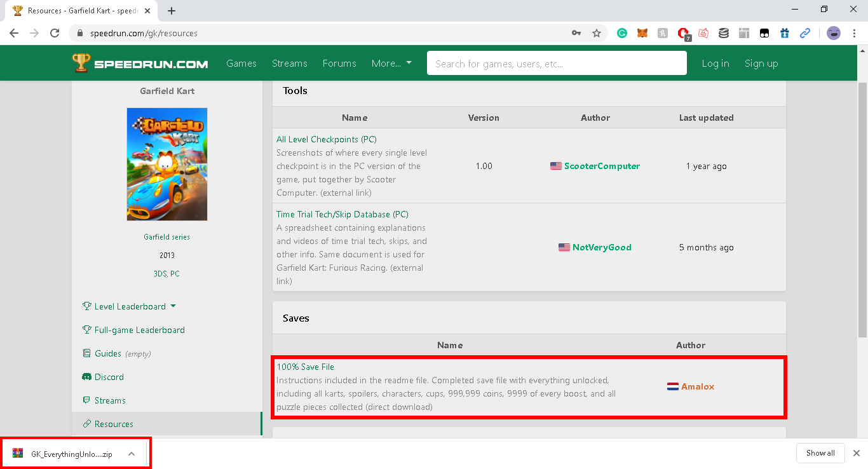Click the US flag beside ScooterComputer
This screenshot has width=868, height=469.
coord(556,166)
